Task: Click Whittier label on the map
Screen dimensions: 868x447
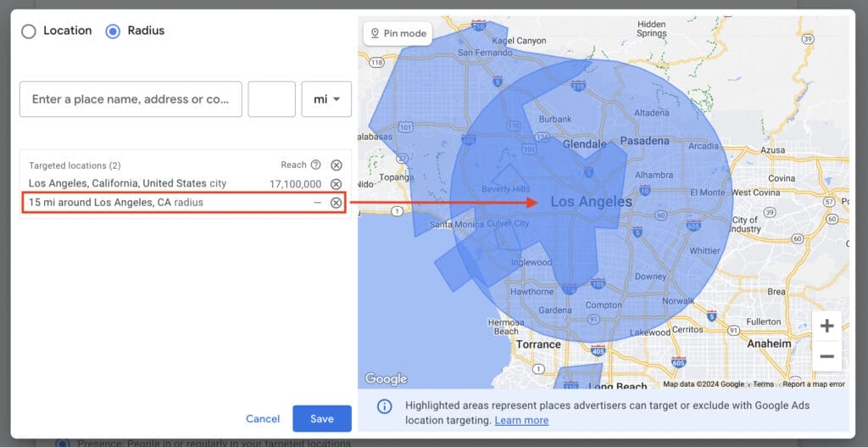Action: [x=704, y=250]
